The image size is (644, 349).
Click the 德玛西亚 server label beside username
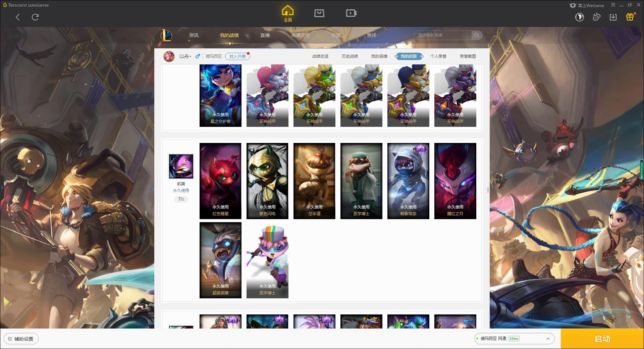214,56
